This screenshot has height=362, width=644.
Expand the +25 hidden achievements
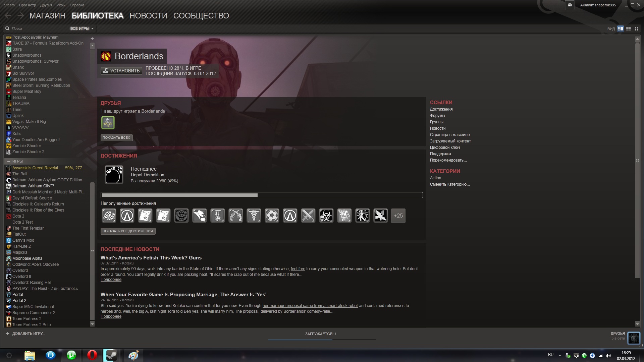398,216
